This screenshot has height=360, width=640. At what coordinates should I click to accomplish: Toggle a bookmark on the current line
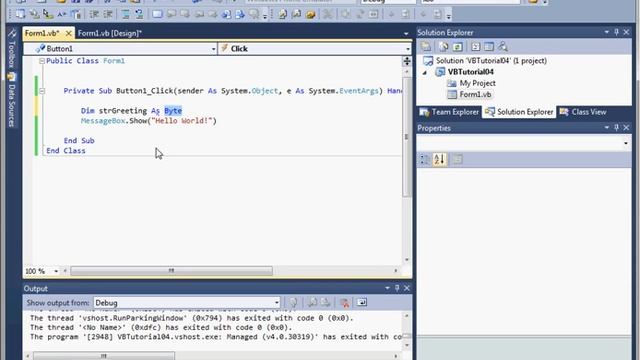click(157, 15)
